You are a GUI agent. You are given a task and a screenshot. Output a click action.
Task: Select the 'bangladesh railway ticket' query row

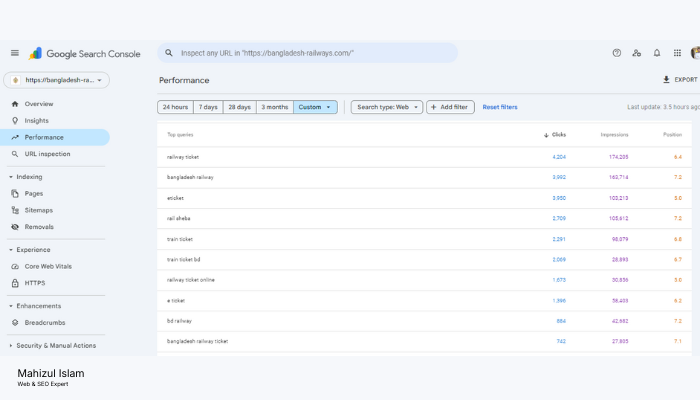click(424, 341)
